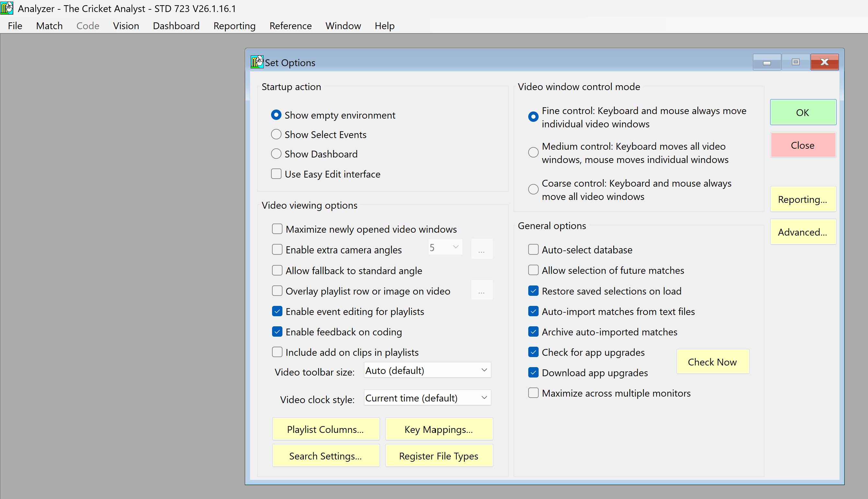Viewport: 868px width, 499px height.
Task: Open ellipsis button beside Overlay playlist row
Action: pos(482,290)
